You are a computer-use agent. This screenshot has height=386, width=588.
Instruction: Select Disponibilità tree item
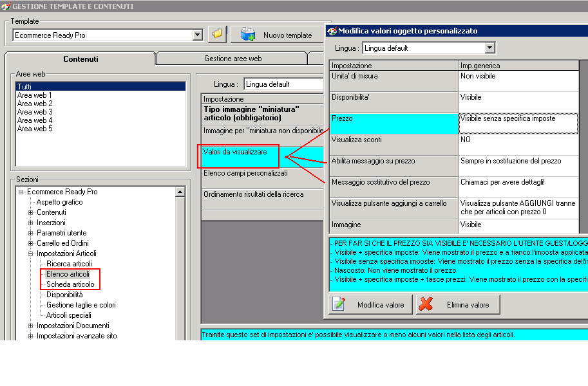pos(64,295)
